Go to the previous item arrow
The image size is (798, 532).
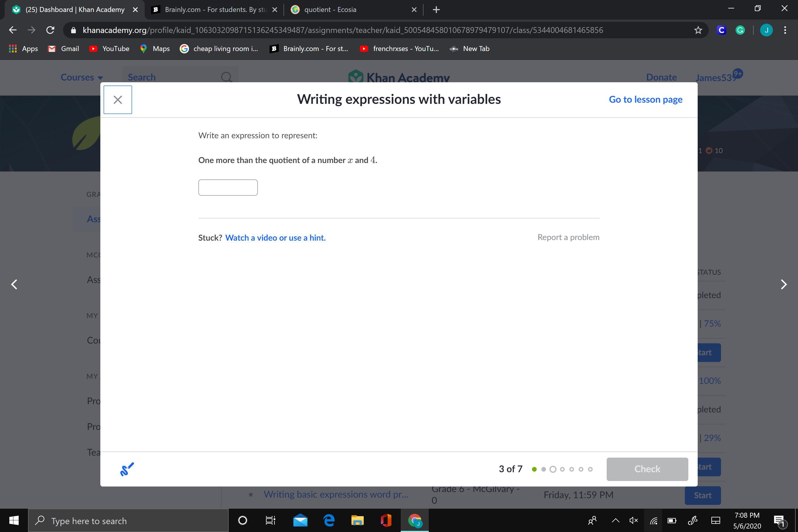pyautogui.click(x=14, y=284)
